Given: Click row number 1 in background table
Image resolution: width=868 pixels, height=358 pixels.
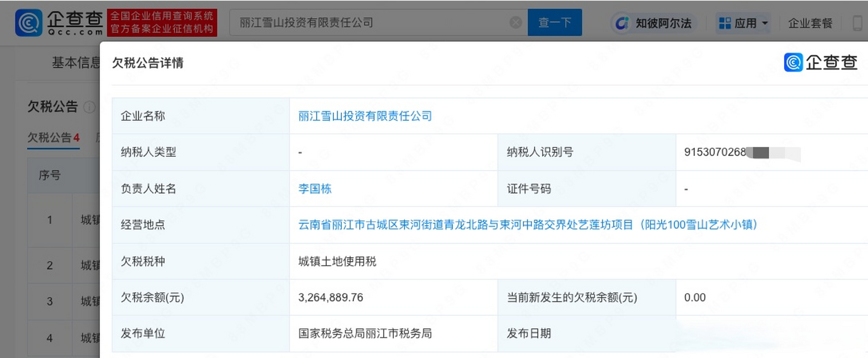Looking at the screenshot, I should coord(49,220).
